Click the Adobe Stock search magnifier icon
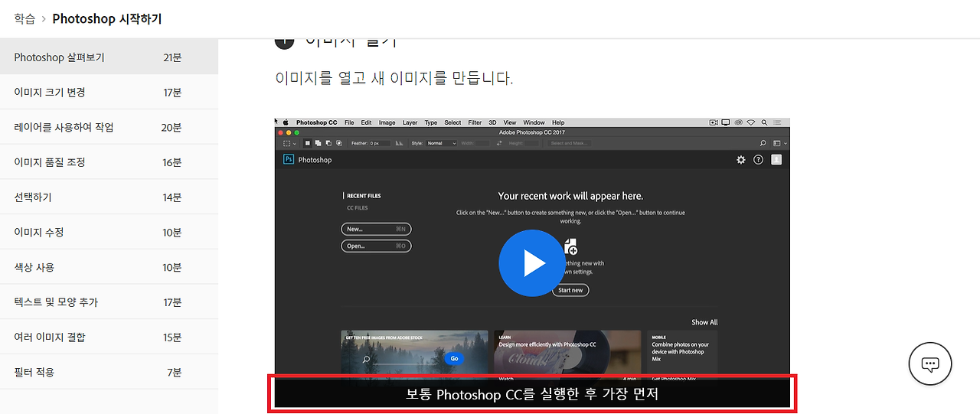 point(367,358)
